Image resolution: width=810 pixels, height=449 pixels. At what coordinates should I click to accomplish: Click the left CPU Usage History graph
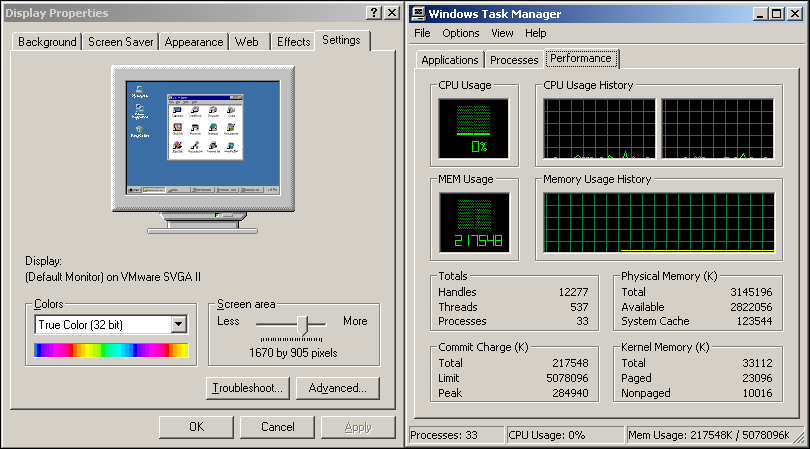point(599,129)
